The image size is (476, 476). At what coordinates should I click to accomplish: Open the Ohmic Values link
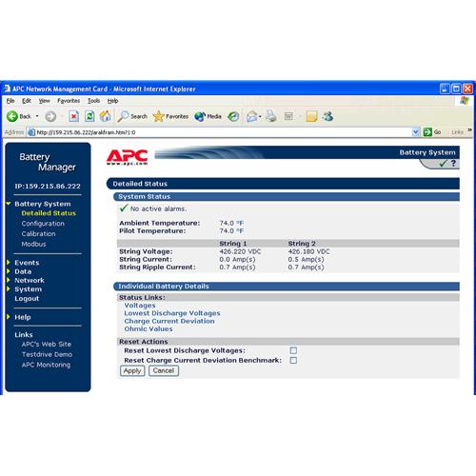point(149,329)
